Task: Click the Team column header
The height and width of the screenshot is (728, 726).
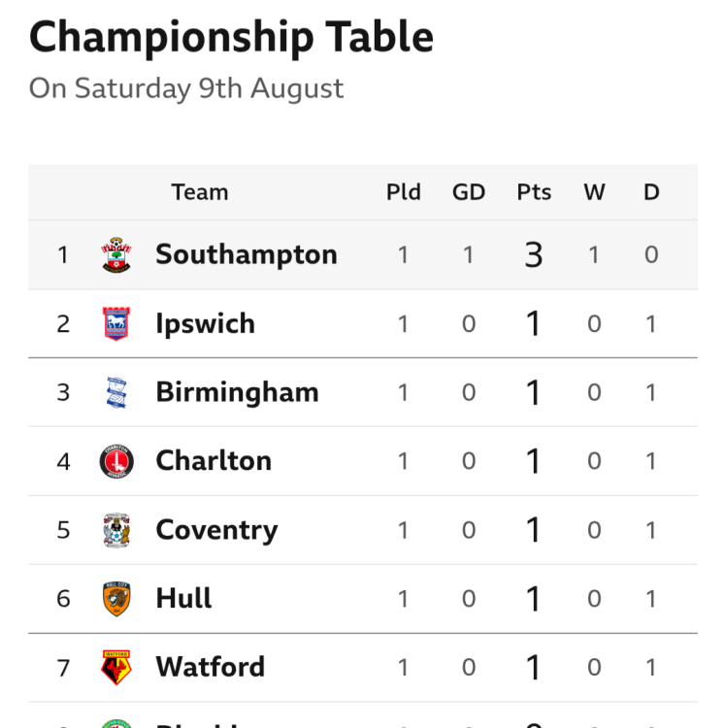Action: [200, 192]
